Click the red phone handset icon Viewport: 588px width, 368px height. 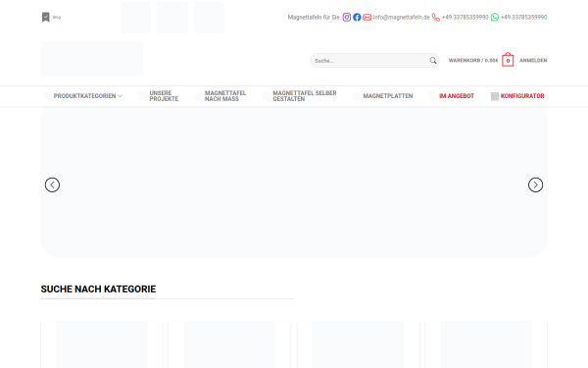436,18
